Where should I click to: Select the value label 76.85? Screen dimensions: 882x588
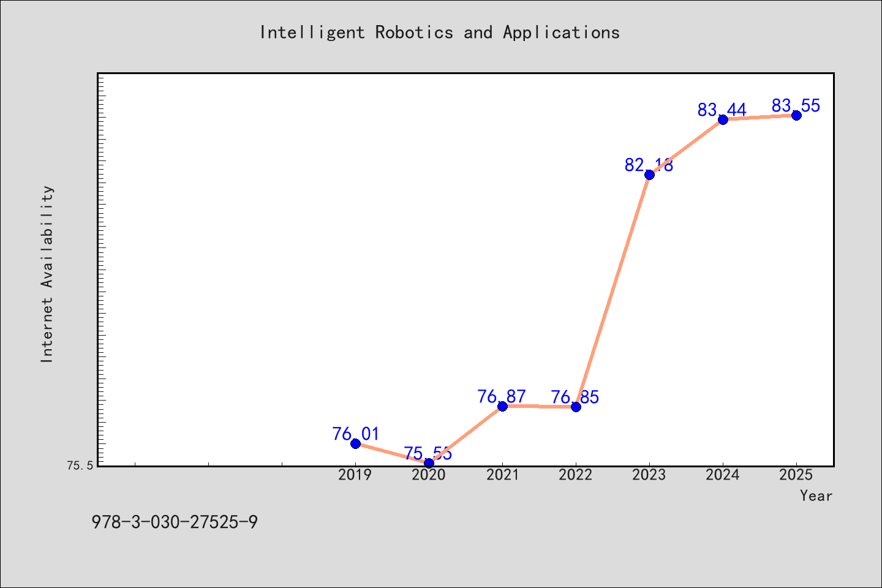(575, 397)
